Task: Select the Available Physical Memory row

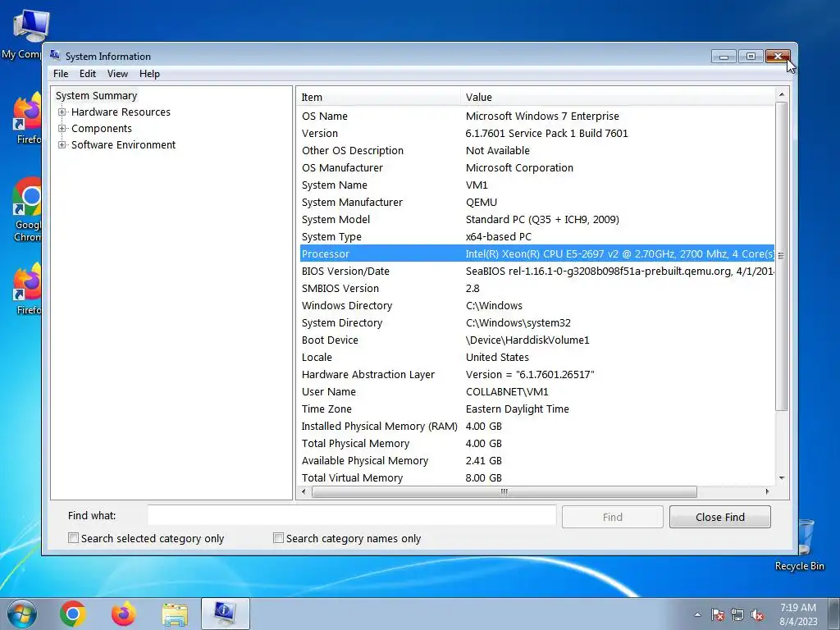Action: [536, 460]
